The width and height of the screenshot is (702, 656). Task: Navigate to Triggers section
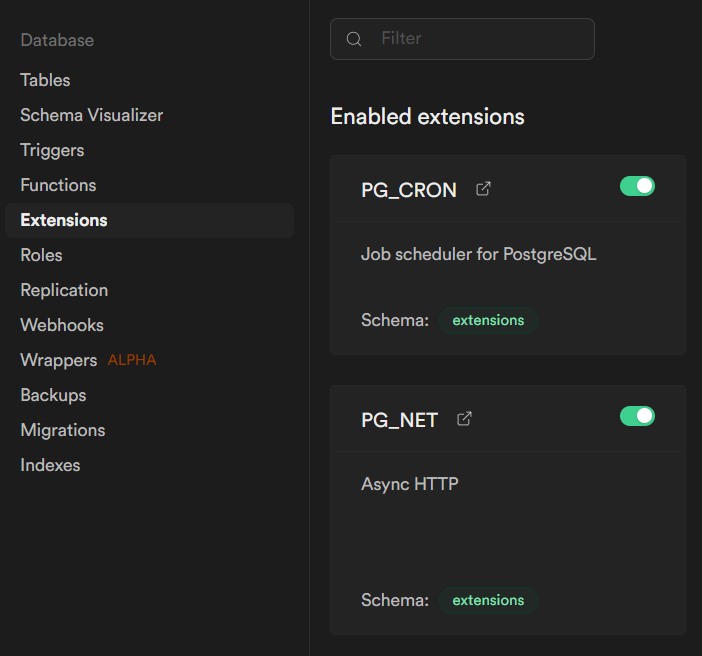pyautogui.click(x=52, y=150)
